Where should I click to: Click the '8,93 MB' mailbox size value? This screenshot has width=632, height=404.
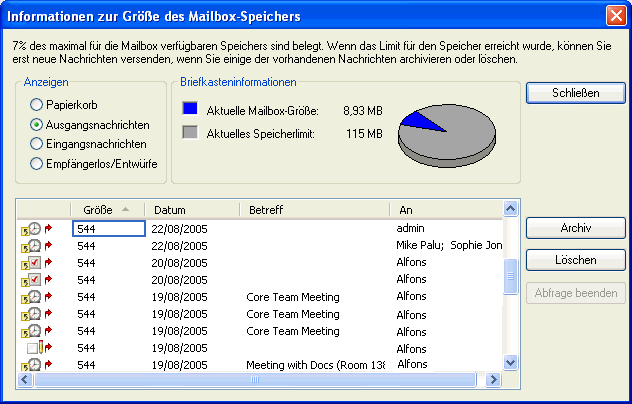tap(363, 110)
